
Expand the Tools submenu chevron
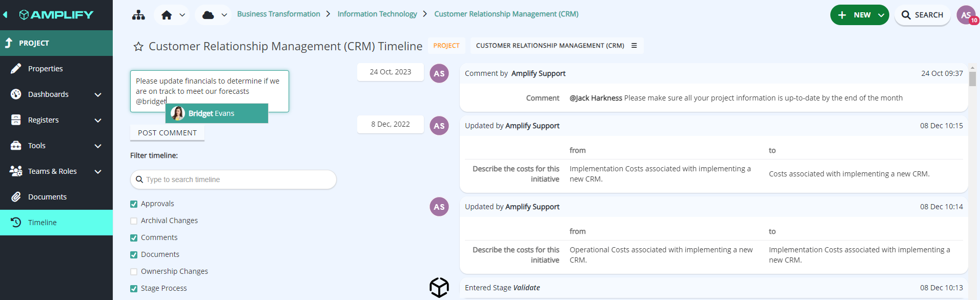(98, 146)
